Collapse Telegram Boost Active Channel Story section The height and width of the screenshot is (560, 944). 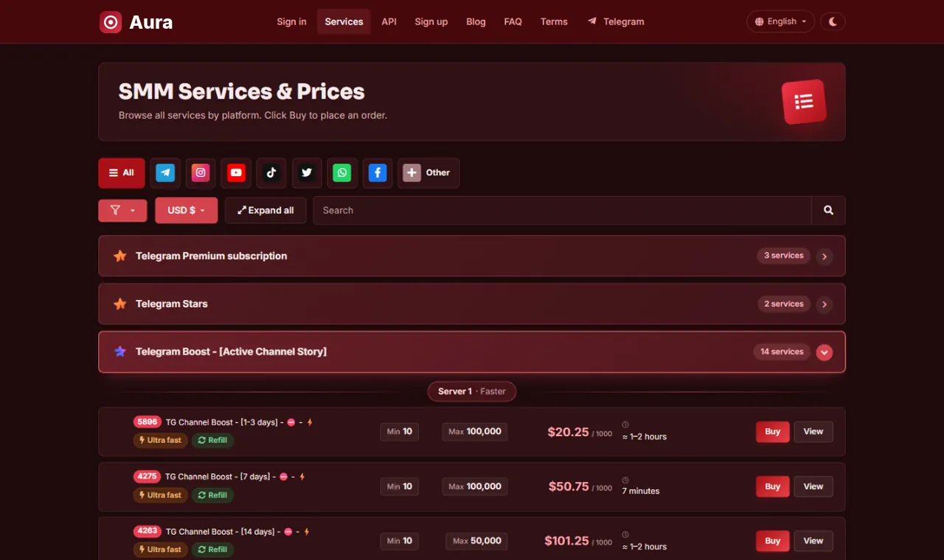click(825, 352)
